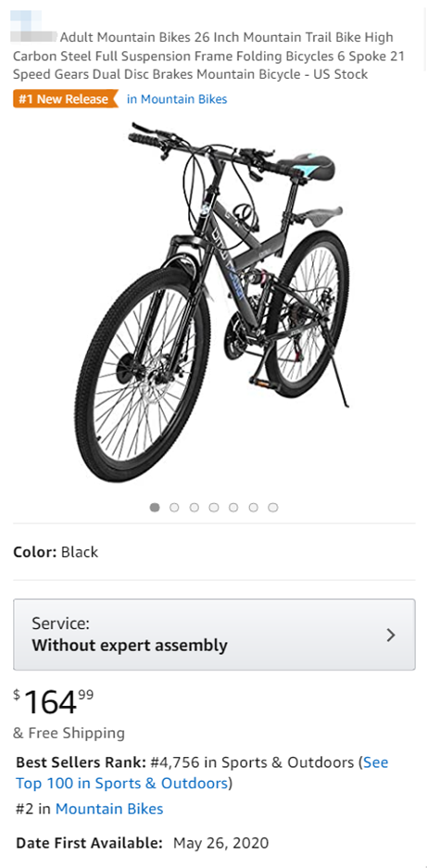Tap the $164.99 price

point(53,702)
